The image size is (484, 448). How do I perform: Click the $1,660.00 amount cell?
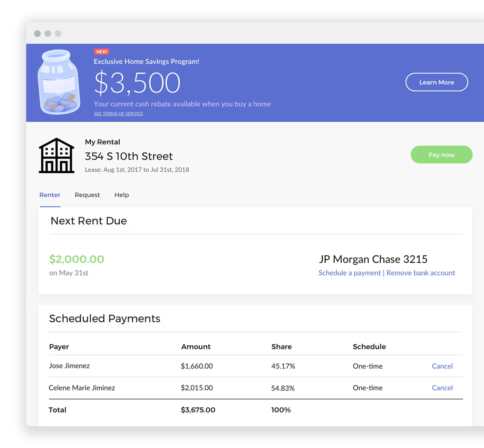[197, 366]
